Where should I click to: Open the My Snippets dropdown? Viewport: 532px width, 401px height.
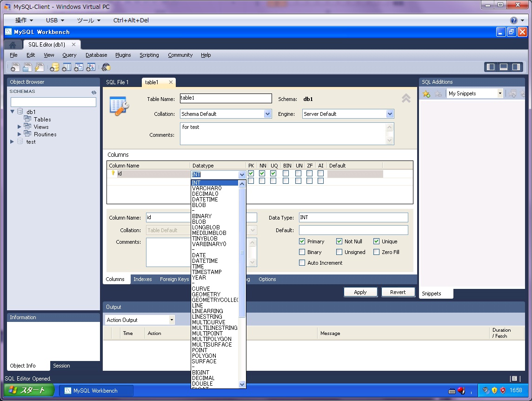click(500, 94)
